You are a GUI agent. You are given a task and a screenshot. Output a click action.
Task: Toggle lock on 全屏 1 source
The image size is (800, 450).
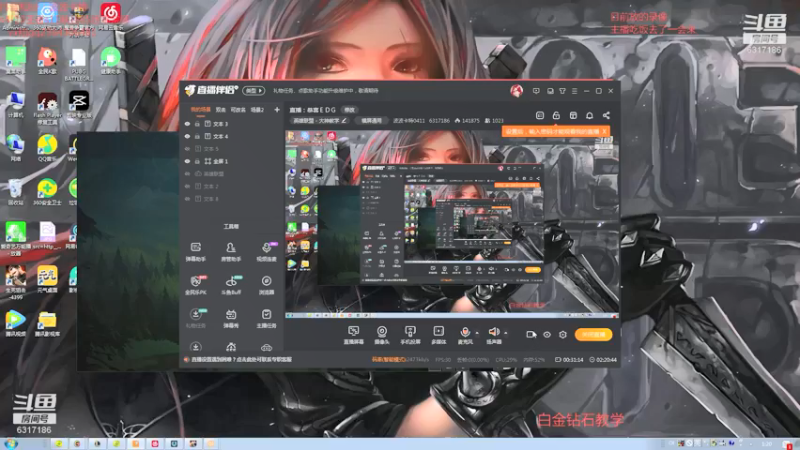click(197, 161)
